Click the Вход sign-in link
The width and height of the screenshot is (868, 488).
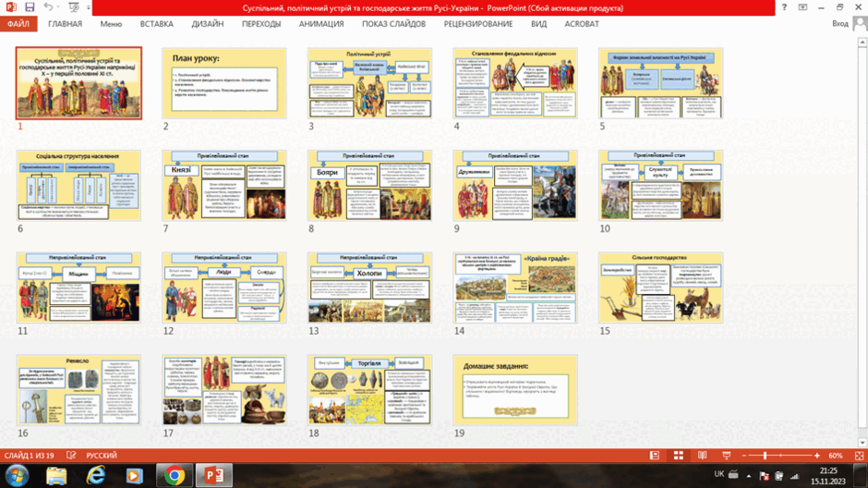coord(839,24)
